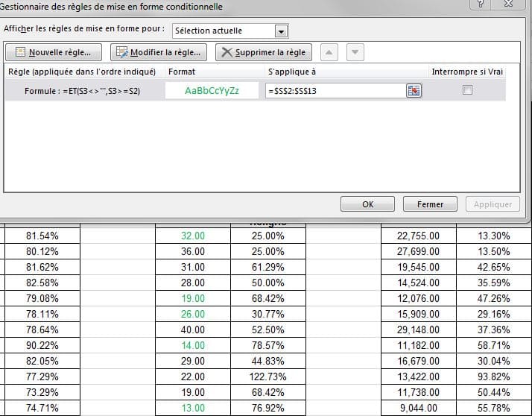Click the Nouvelle règle button icon
Viewport: 532px width, 416px height.
[20, 53]
